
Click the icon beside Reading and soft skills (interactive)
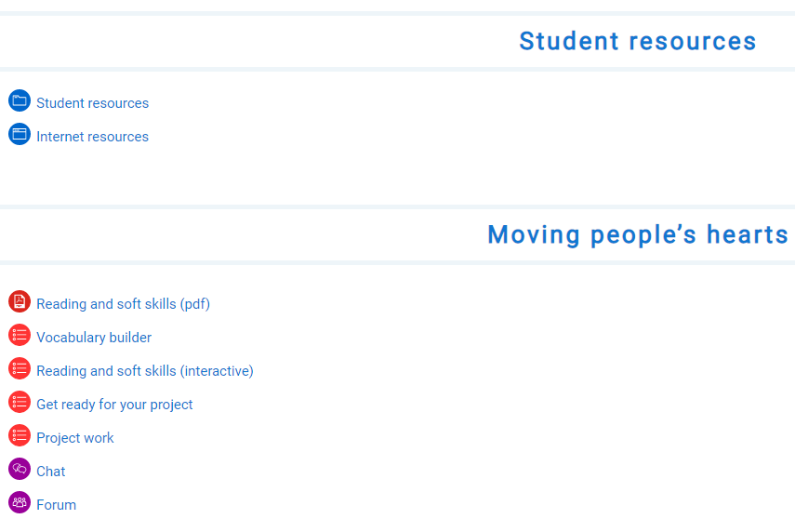[x=20, y=368]
